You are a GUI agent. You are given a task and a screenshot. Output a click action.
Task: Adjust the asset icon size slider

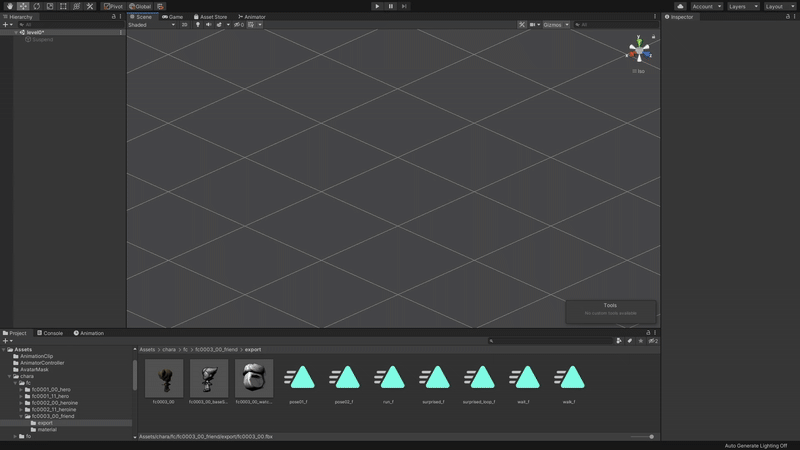pos(651,437)
